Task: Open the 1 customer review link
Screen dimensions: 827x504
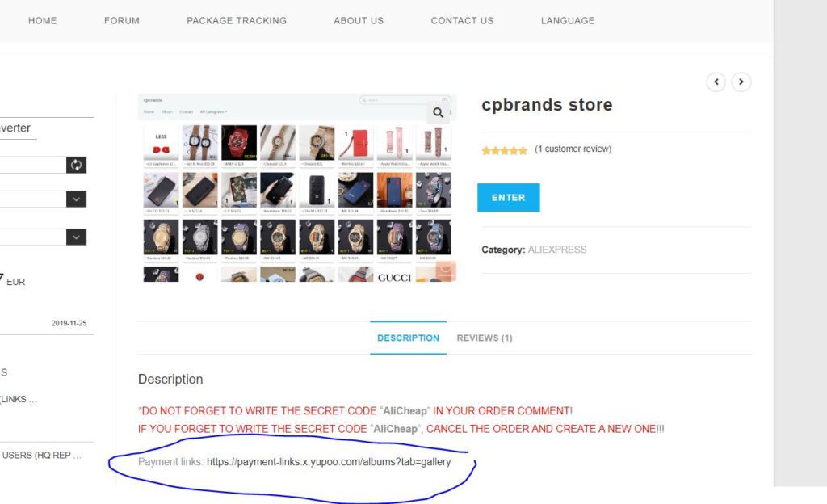Action: coord(573,149)
